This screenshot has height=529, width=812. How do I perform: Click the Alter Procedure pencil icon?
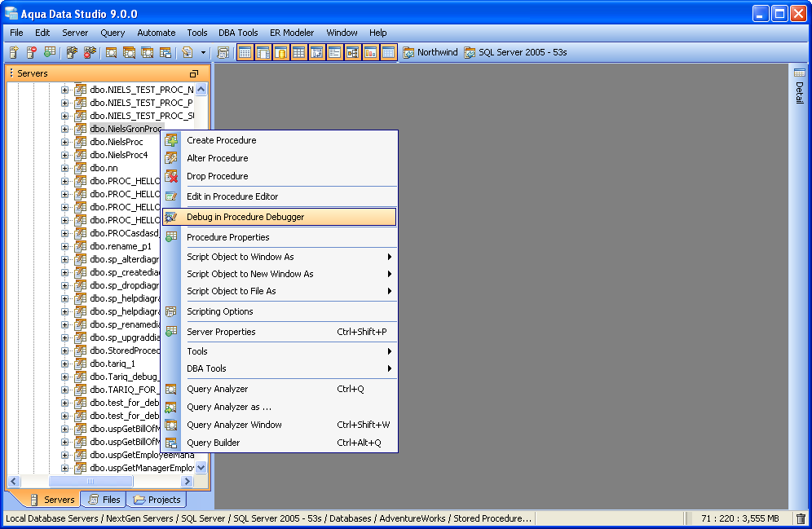(x=171, y=158)
